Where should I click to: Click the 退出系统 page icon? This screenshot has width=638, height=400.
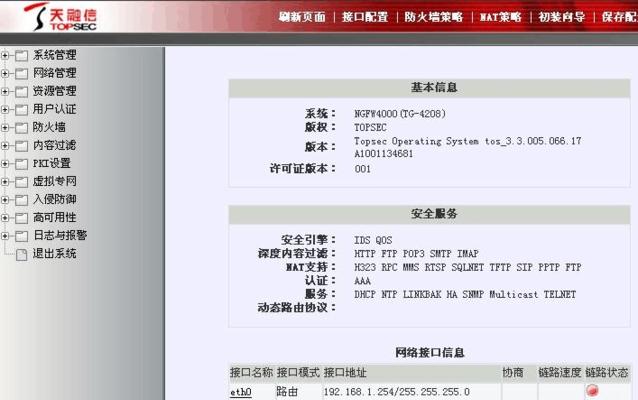coord(22,254)
